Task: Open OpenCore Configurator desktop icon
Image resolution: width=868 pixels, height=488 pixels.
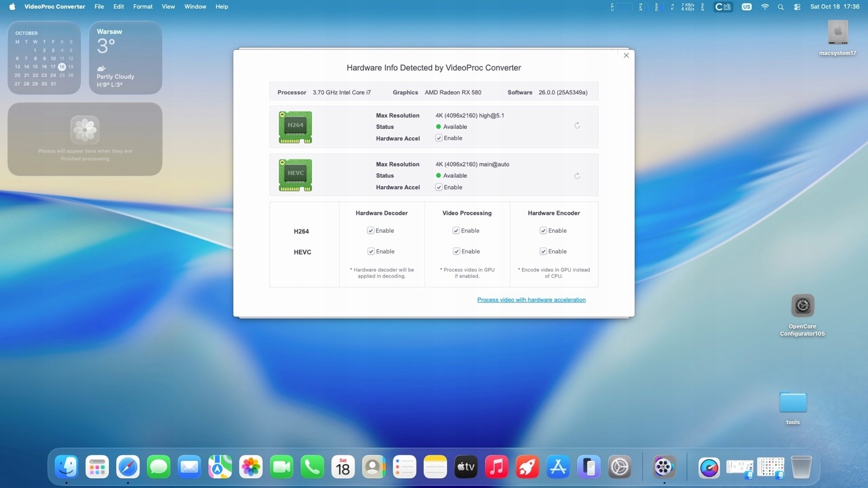Action: [x=802, y=306]
